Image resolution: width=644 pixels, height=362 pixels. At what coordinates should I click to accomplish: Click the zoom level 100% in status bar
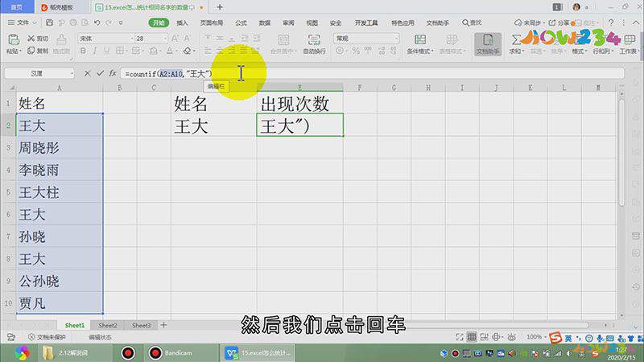[534, 337]
